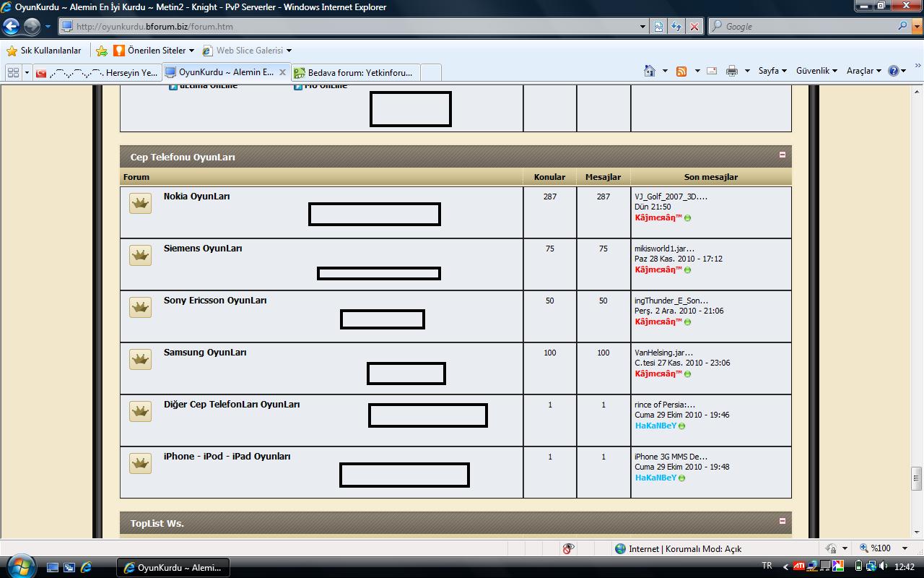The width and height of the screenshot is (924, 578).
Task: Open last post iPhone 3G MMS De...
Action: (671, 457)
